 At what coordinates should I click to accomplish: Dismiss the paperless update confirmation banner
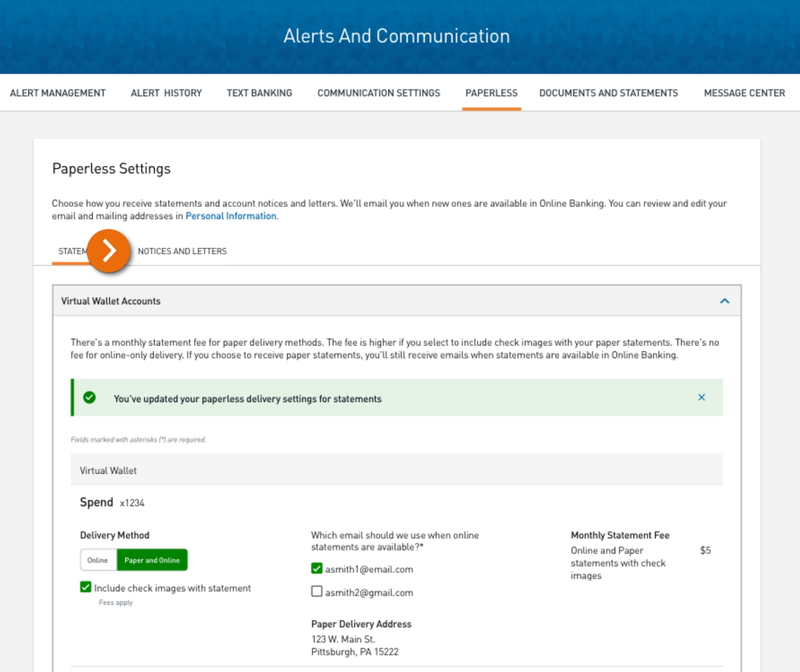(701, 397)
